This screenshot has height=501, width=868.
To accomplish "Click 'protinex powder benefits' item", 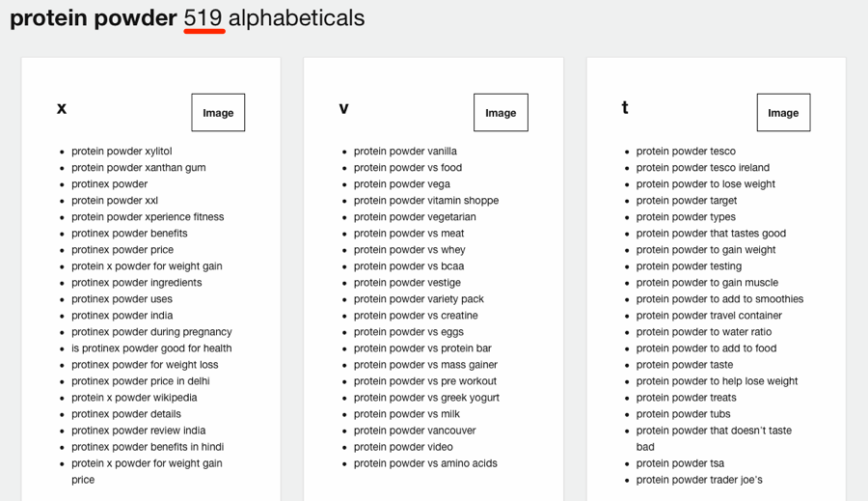I will pos(129,234).
